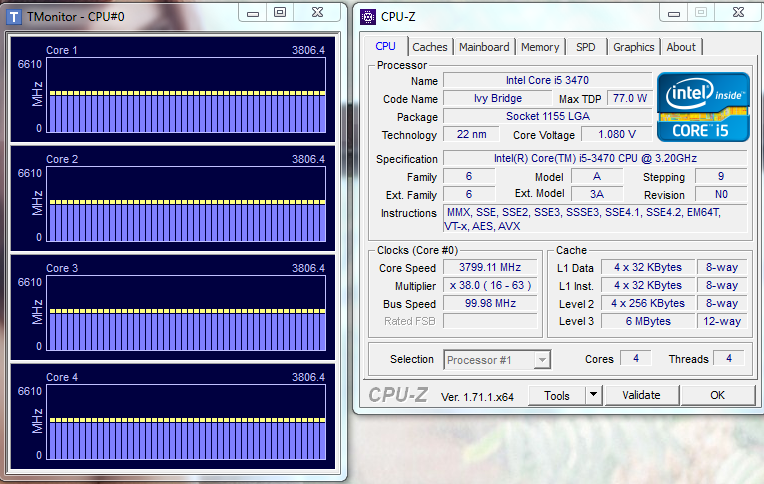This screenshot has height=484, width=764.
Task: Close the TMonitor window
Action: pyautogui.click(x=317, y=13)
